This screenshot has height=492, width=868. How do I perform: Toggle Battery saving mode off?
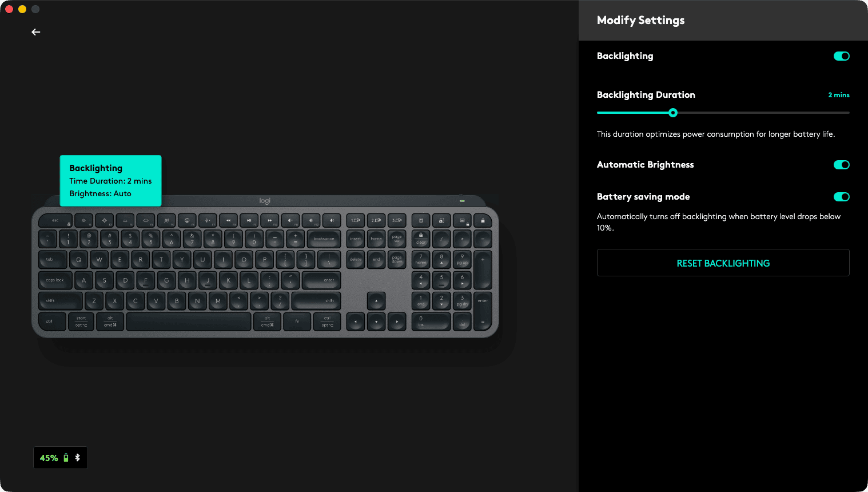tap(842, 197)
